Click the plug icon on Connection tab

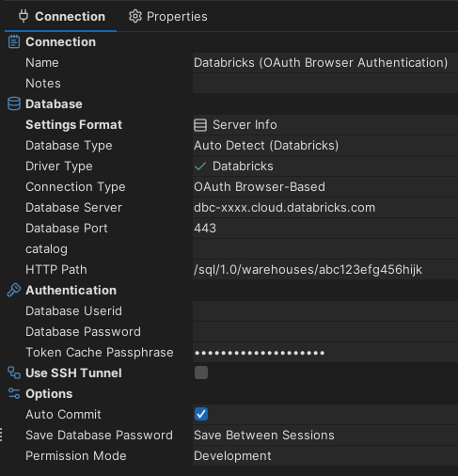(x=24, y=16)
